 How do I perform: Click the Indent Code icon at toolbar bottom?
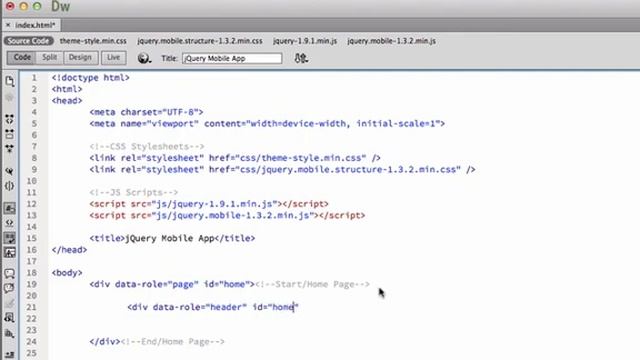pyautogui.click(x=9, y=354)
